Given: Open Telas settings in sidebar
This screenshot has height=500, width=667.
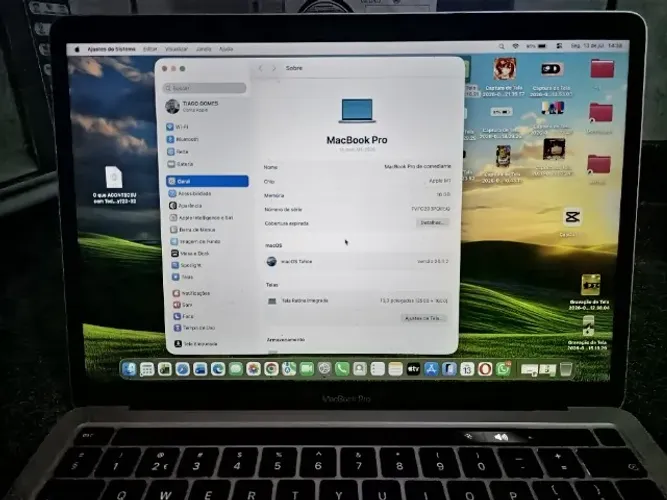Looking at the screenshot, I should (182, 277).
